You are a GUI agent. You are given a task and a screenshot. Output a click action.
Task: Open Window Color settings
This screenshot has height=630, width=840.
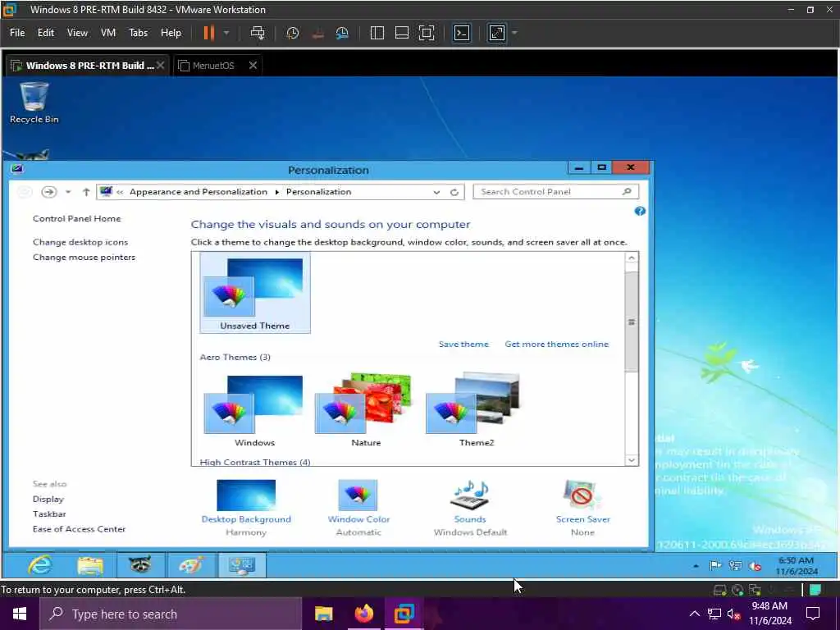(x=358, y=509)
